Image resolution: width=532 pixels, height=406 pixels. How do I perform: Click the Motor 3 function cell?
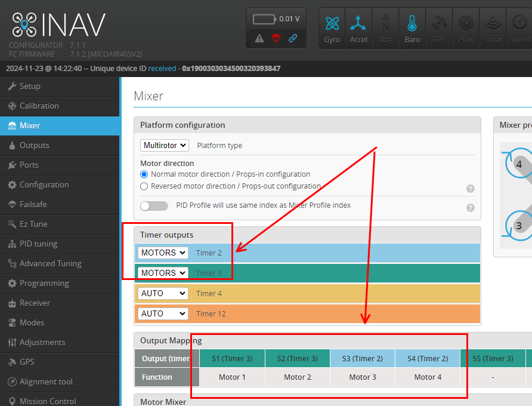(363, 377)
